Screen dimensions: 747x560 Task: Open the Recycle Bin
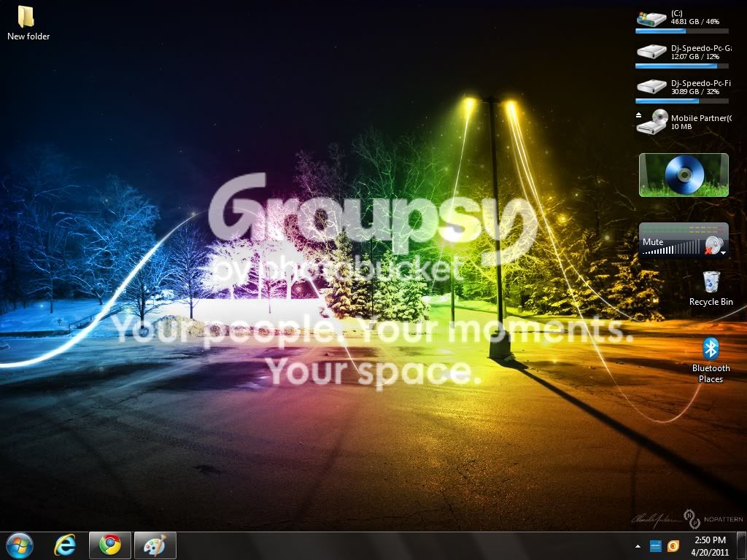click(x=711, y=288)
